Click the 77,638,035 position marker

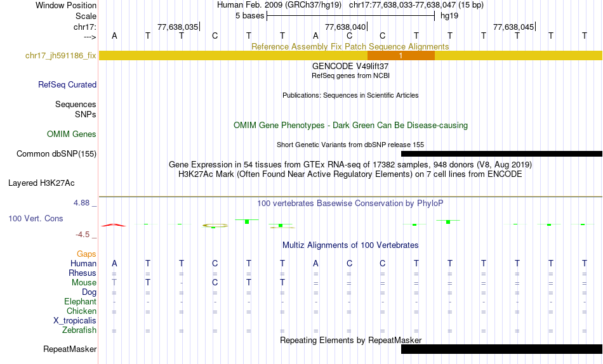(178, 27)
